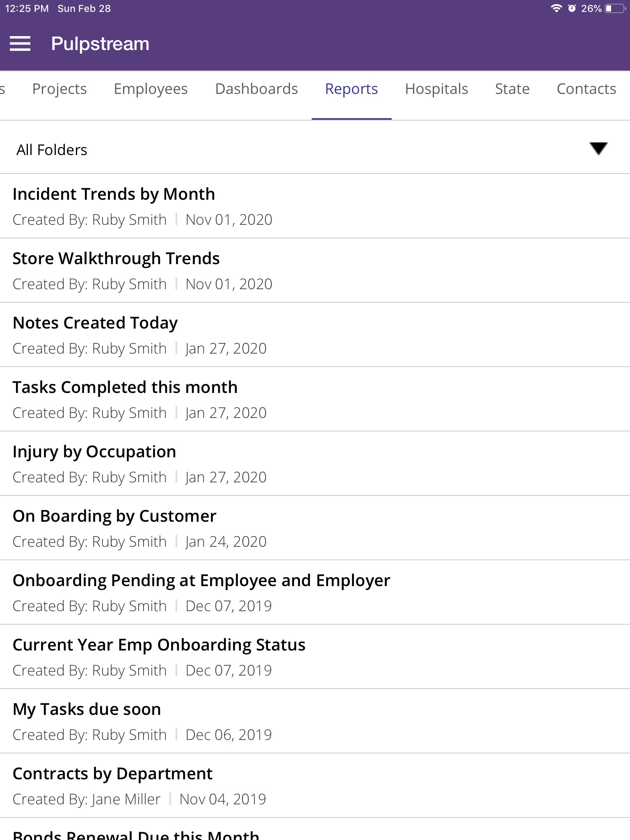Tap the alarm clock status icon

click(572, 8)
